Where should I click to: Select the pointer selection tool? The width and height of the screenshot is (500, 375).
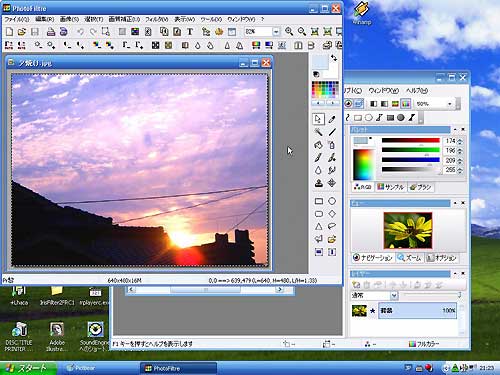point(318,119)
